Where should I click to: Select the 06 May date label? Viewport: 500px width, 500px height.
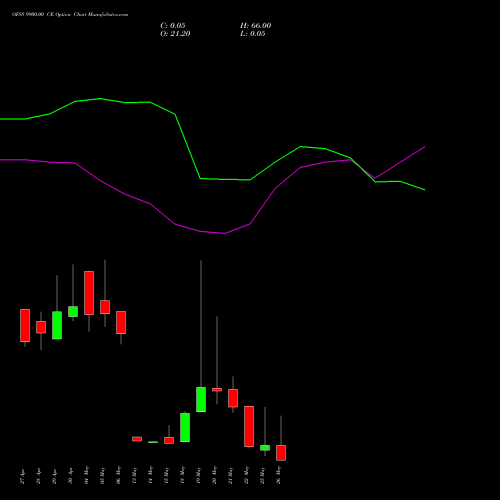click(x=119, y=475)
